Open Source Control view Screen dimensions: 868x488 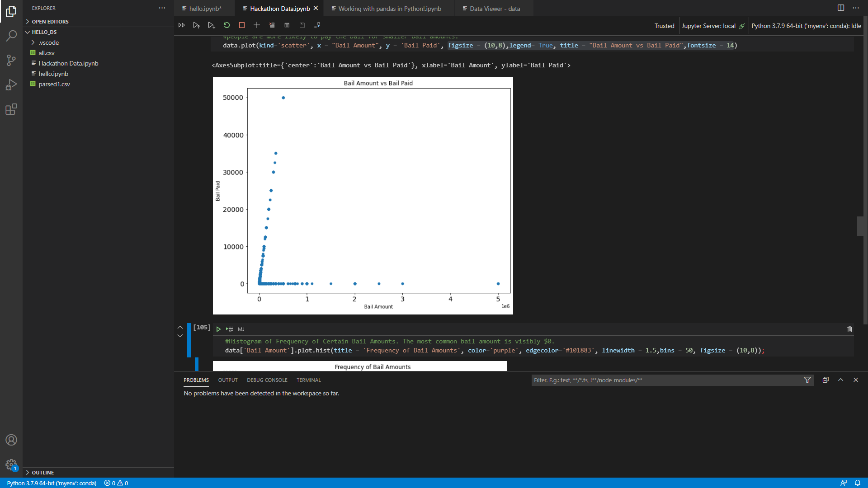[11, 60]
